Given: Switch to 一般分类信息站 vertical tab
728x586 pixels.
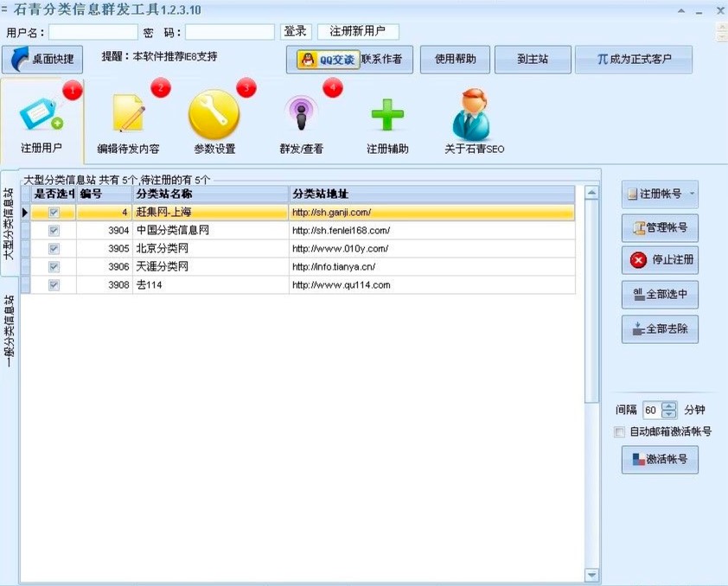Looking at the screenshot, I should point(9,332).
